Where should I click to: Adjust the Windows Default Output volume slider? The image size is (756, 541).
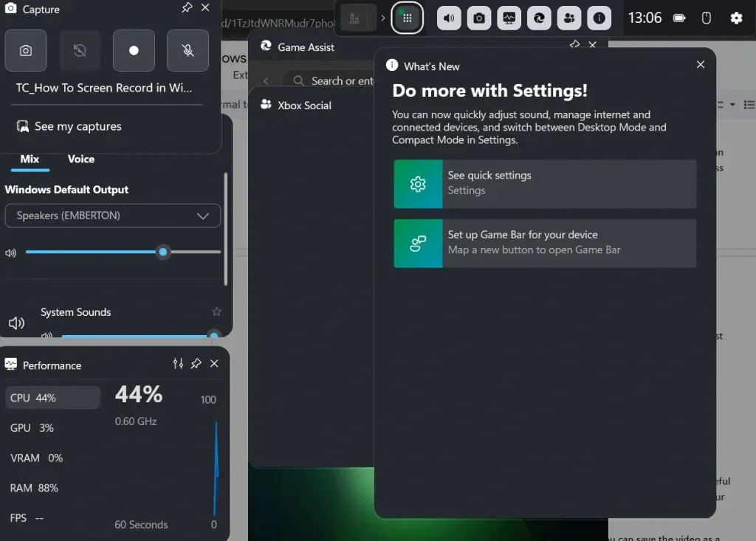163,252
